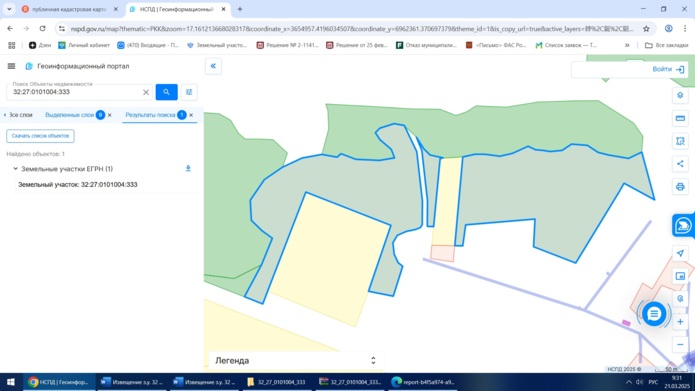
Task: Click the Скачать список объектов button
Action: (x=40, y=136)
